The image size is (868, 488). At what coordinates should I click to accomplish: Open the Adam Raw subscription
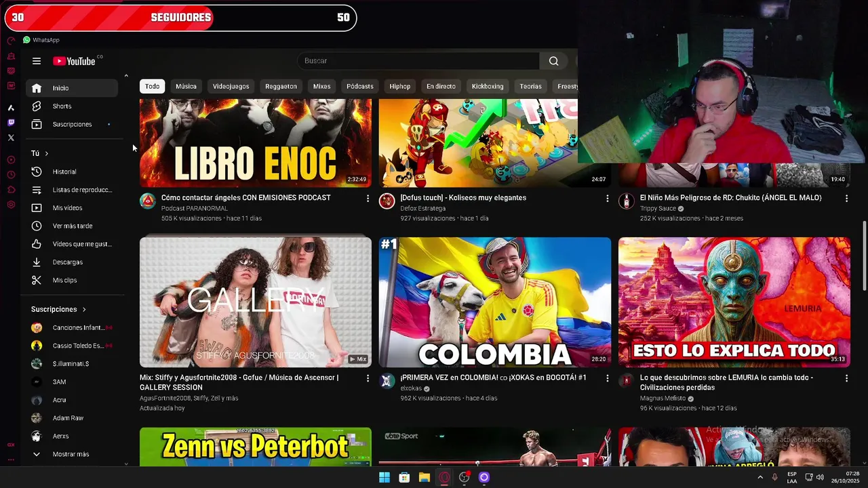(x=72, y=418)
